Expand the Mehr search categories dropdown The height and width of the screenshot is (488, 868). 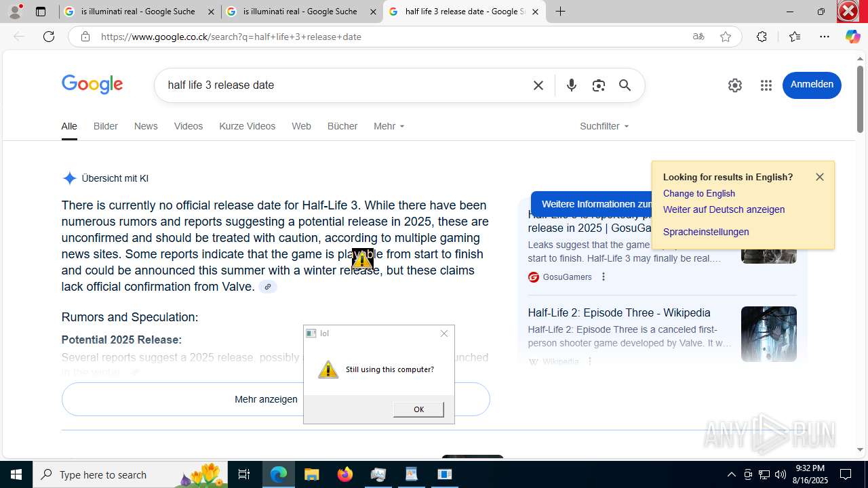tap(389, 126)
